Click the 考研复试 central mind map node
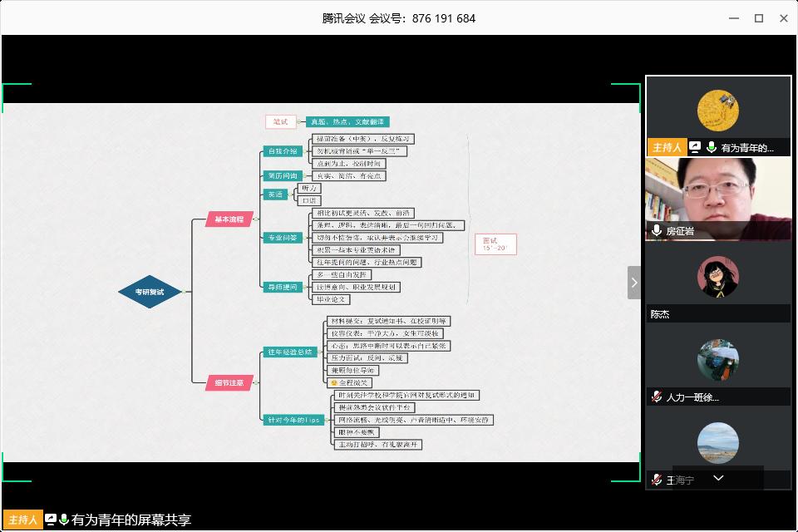Viewport: 798px width, 532px height. [x=150, y=292]
